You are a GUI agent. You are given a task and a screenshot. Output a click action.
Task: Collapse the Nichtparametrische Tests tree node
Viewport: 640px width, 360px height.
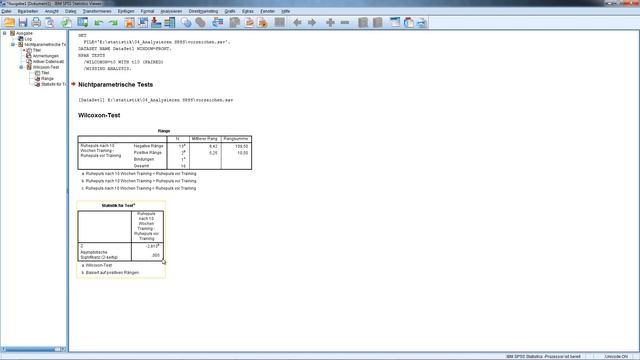tap(13, 44)
